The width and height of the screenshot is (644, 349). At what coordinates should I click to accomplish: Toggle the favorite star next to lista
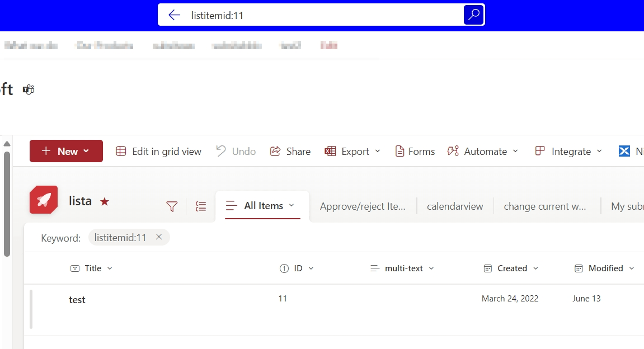click(105, 202)
